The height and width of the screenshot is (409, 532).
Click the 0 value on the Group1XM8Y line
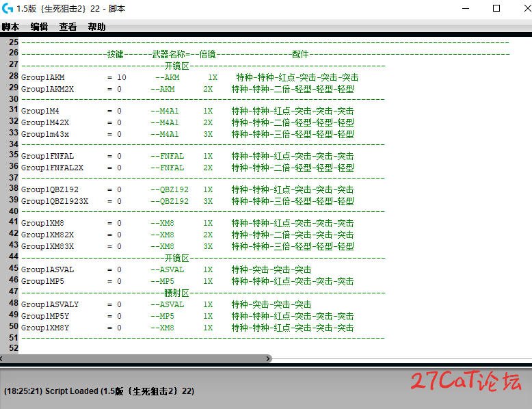pos(119,328)
